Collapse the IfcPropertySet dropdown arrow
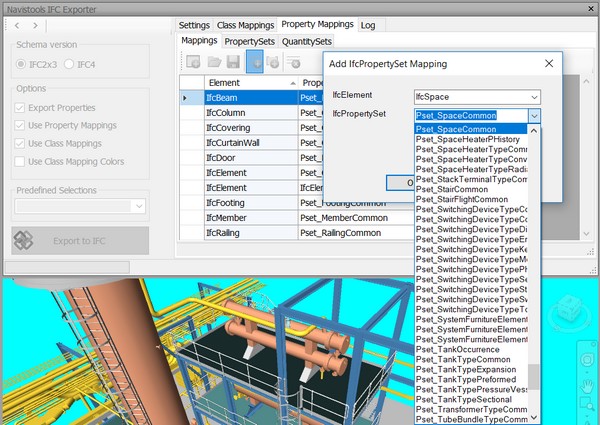 (x=534, y=116)
